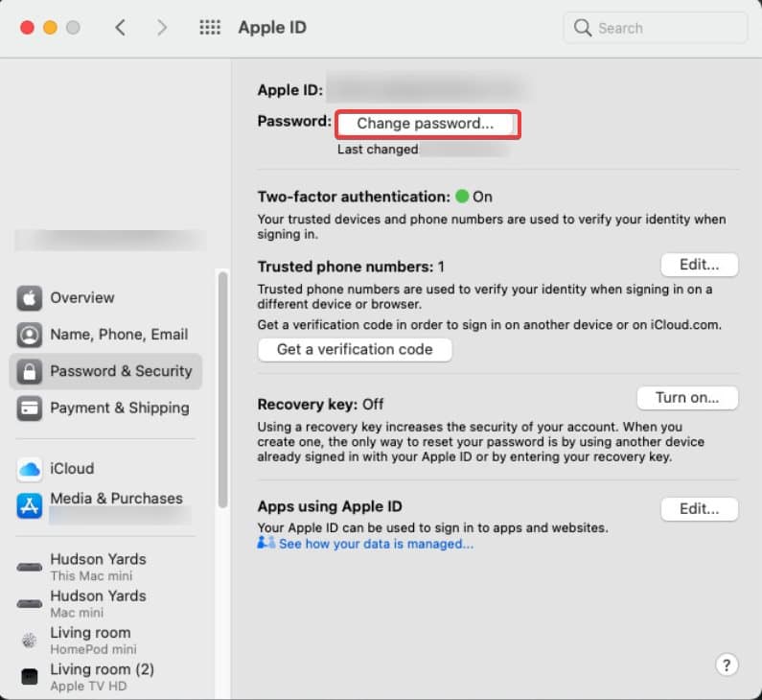Go forward with the right chevron arrow
Viewport: 762px width, 700px height.
point(162,28)
